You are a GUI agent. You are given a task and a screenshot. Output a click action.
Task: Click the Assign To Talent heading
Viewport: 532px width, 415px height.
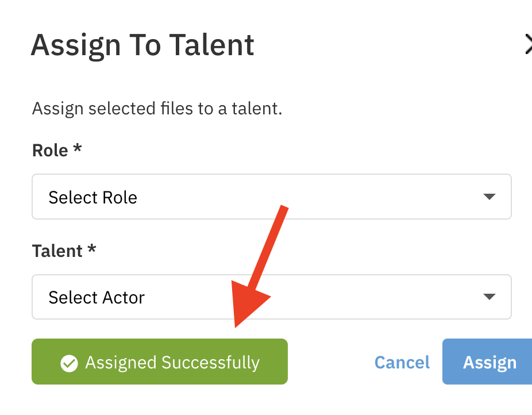[142, 45]
